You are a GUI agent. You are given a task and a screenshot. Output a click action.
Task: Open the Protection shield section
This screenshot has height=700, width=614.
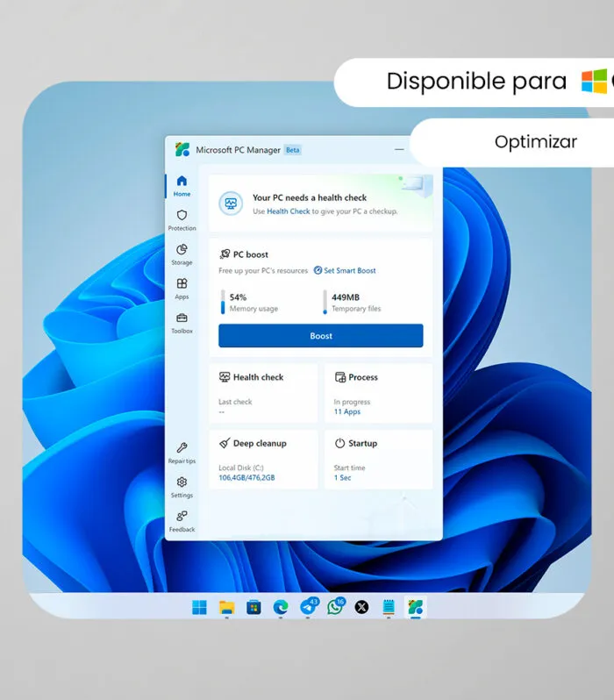(182, 220)
